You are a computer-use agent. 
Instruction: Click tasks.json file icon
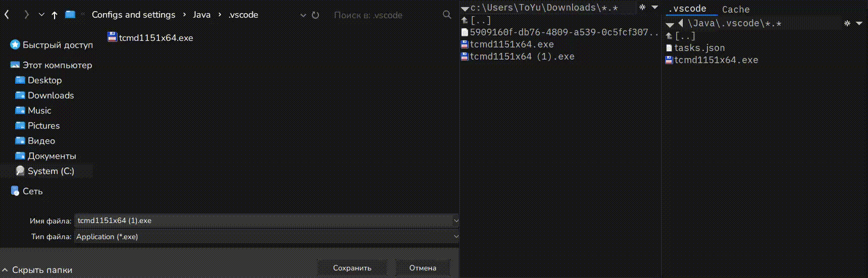point(669,48)
